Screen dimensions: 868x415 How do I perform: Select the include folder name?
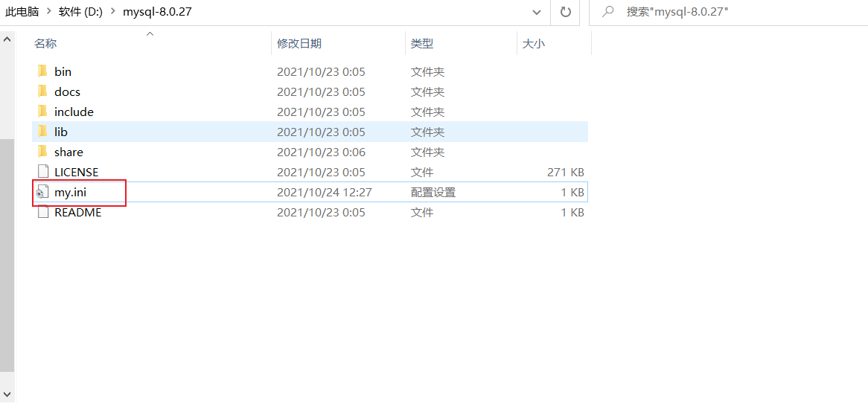click(74, 112)
